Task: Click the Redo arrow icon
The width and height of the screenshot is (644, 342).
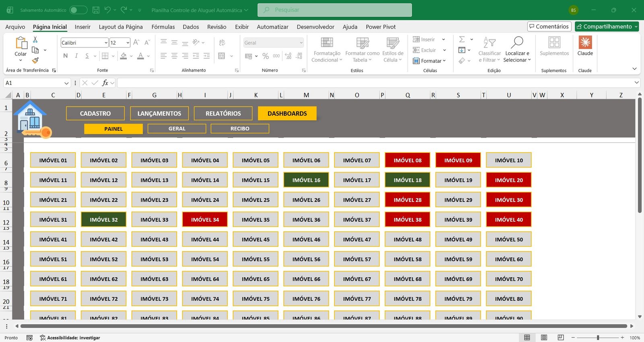Action: point(124,10)
